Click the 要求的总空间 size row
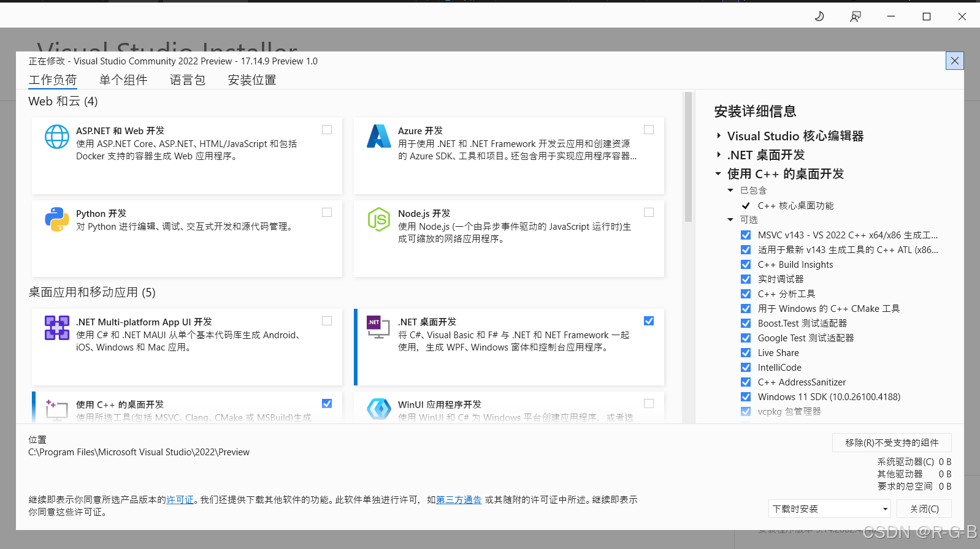The width and height of the screenshot is (980, 549). pyautogui.click(x=914, y=486)
